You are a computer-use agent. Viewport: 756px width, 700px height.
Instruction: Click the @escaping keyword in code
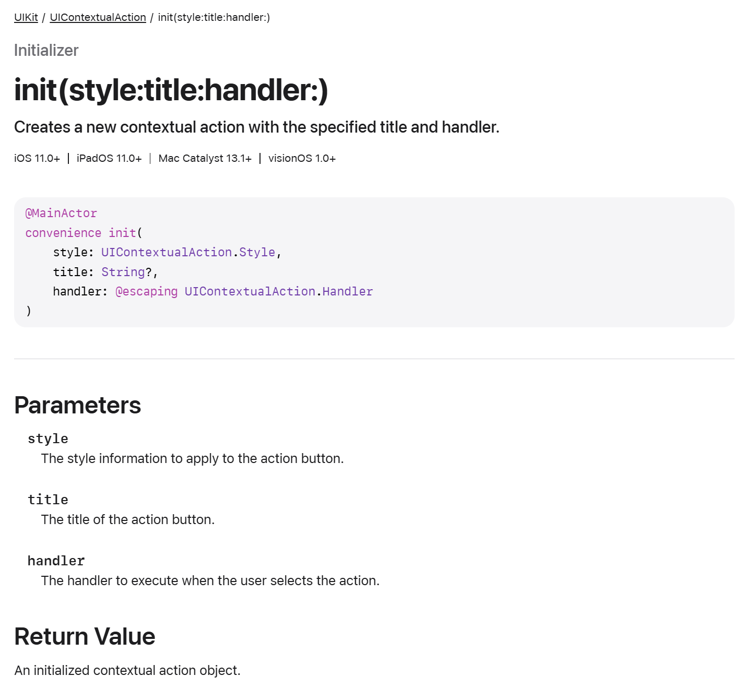[x=147, y=291]
